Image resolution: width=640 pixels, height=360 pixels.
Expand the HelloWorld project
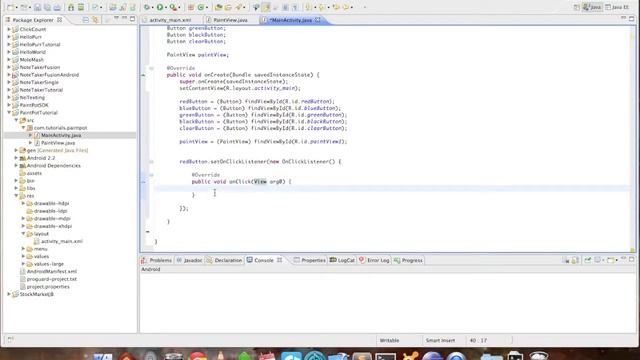[x=9, y=52]
